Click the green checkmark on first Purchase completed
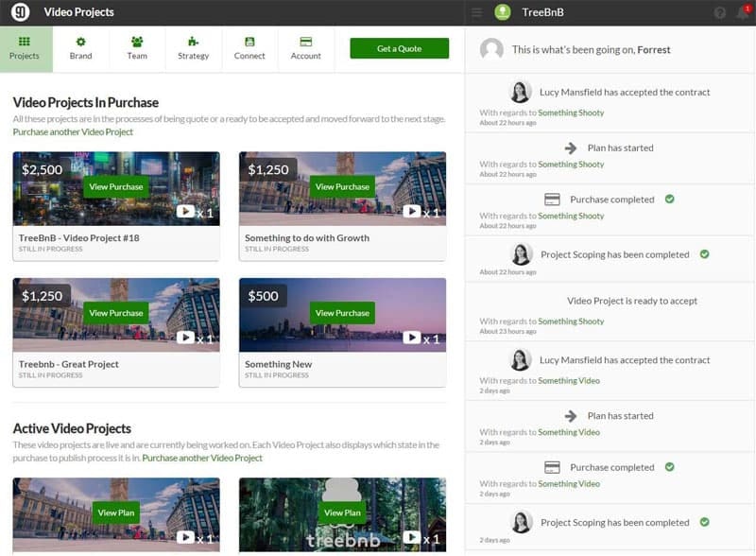 click(x=670, y=199)
